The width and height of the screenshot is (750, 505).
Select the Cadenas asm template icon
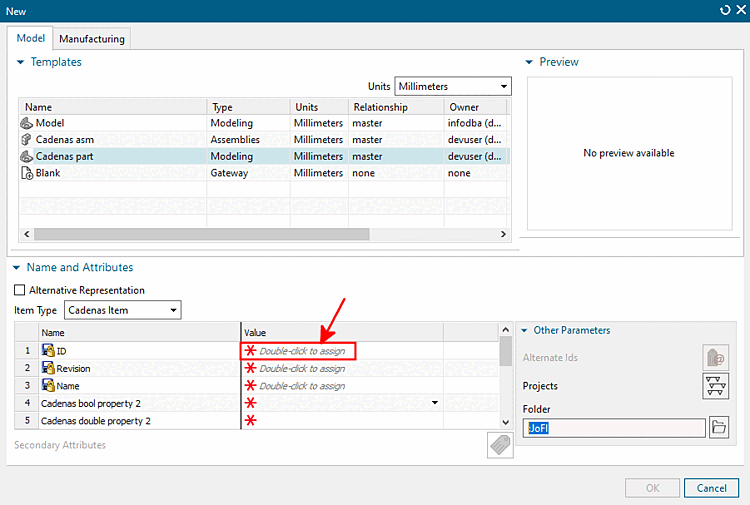(26, 140)
